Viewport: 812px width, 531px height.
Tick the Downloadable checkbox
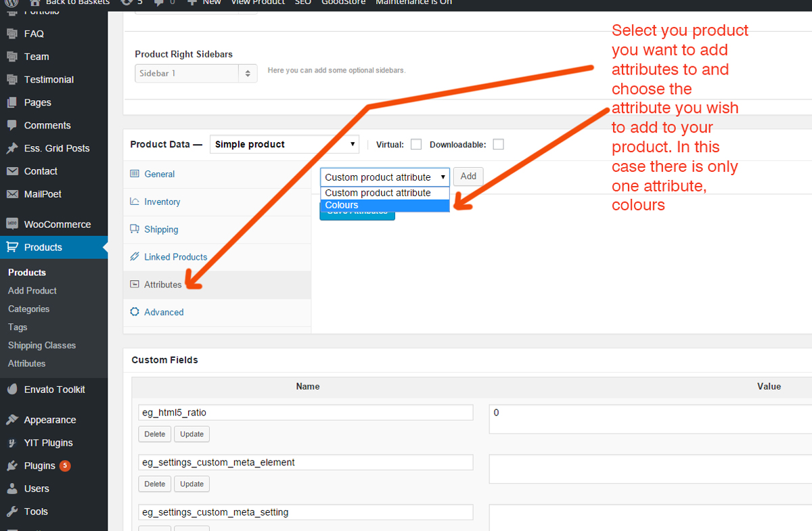pyautogui.click(x=498, y=144)
